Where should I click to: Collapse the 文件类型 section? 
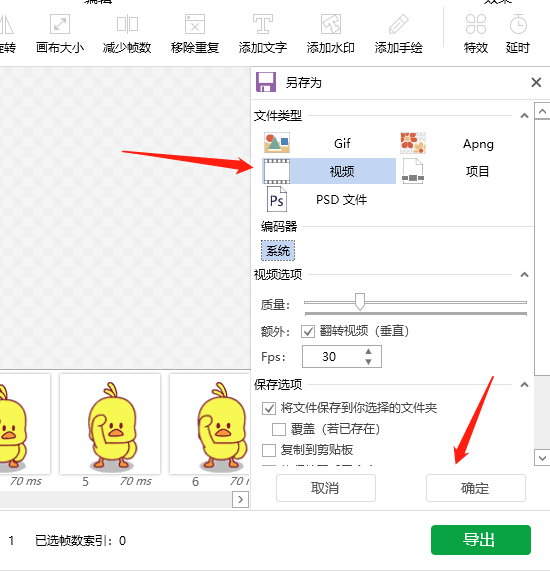(x=524, y=116)
